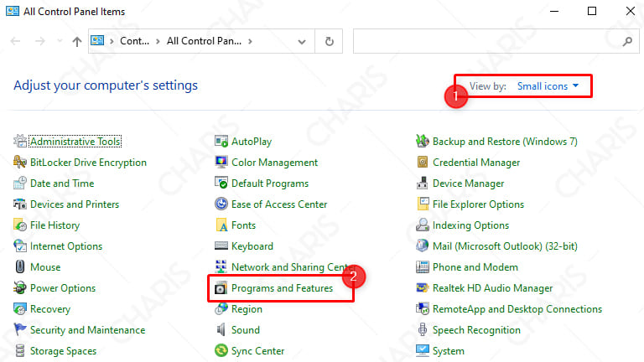Open the Sound speaker icon
This screenshot has height=362, width=644.
click(221, 329)
